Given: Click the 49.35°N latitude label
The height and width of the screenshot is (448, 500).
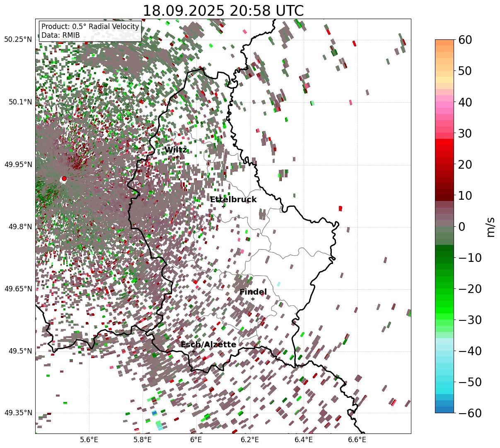Looking at the screenshot, I should click(18, 413).
